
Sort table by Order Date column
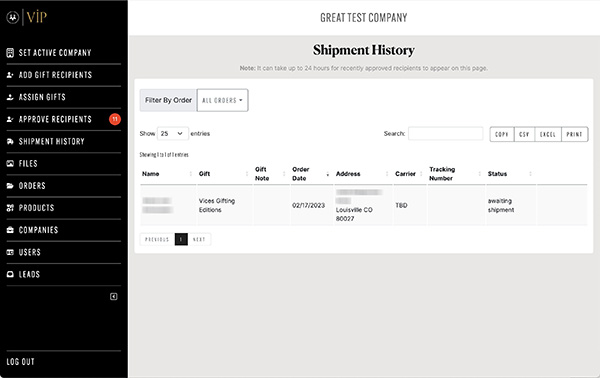311,174
